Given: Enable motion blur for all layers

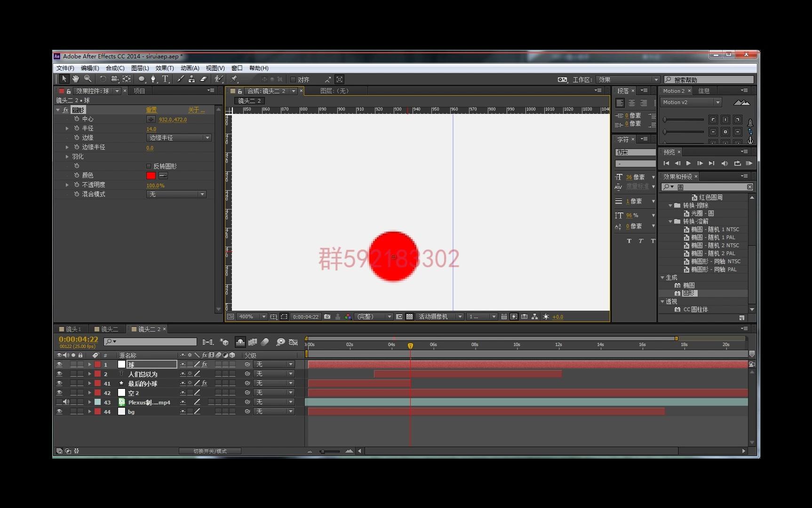Looking at the screenshot, I should click(265, 342).
